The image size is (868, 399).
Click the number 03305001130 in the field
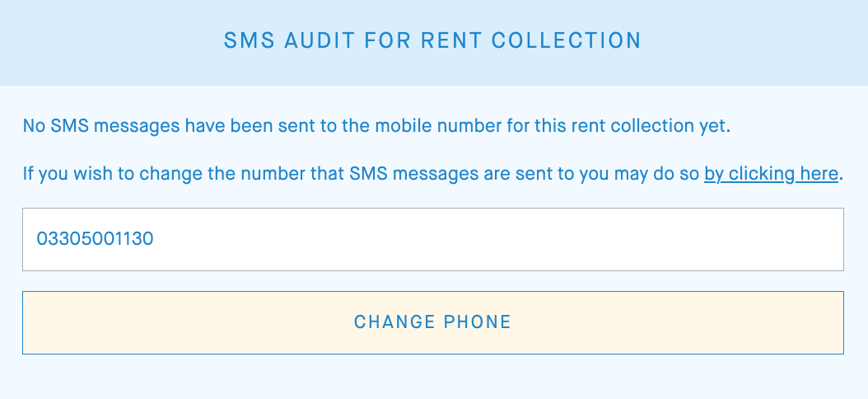point(96,239)
